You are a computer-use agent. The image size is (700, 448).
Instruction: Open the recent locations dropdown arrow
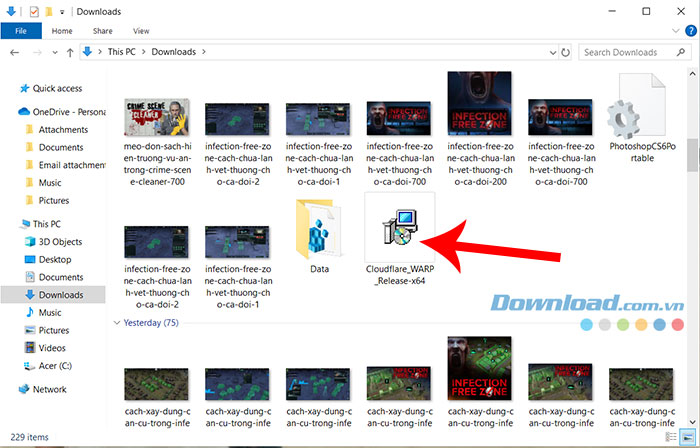point(51,52)
